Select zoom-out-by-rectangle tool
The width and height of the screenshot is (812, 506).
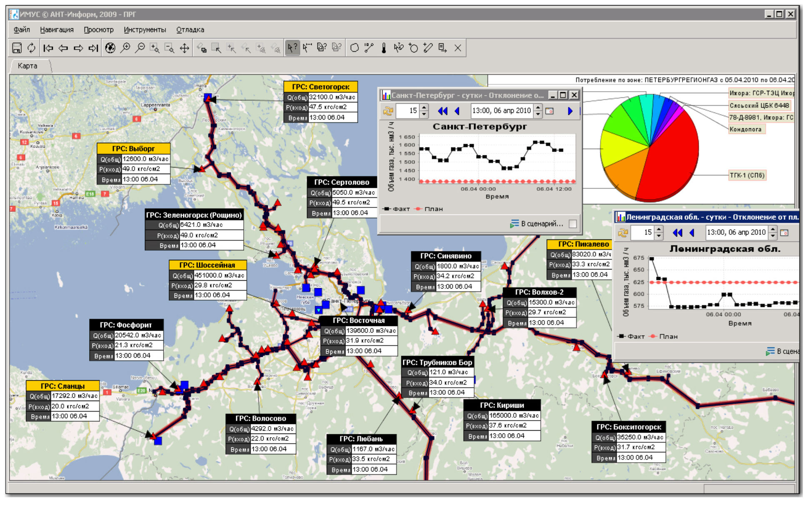[170, 48]
